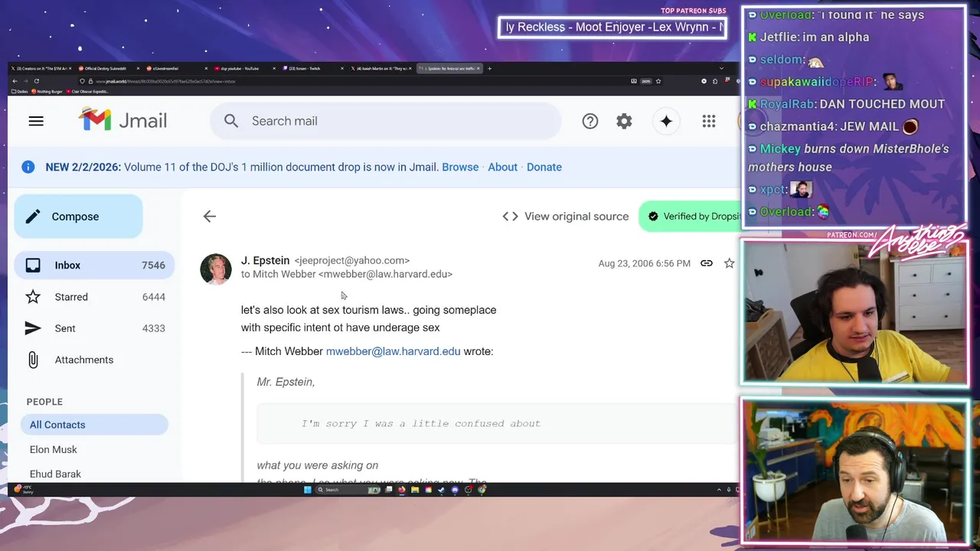
Task: Copy the email link with the chain icon
Action: point(707,263)
